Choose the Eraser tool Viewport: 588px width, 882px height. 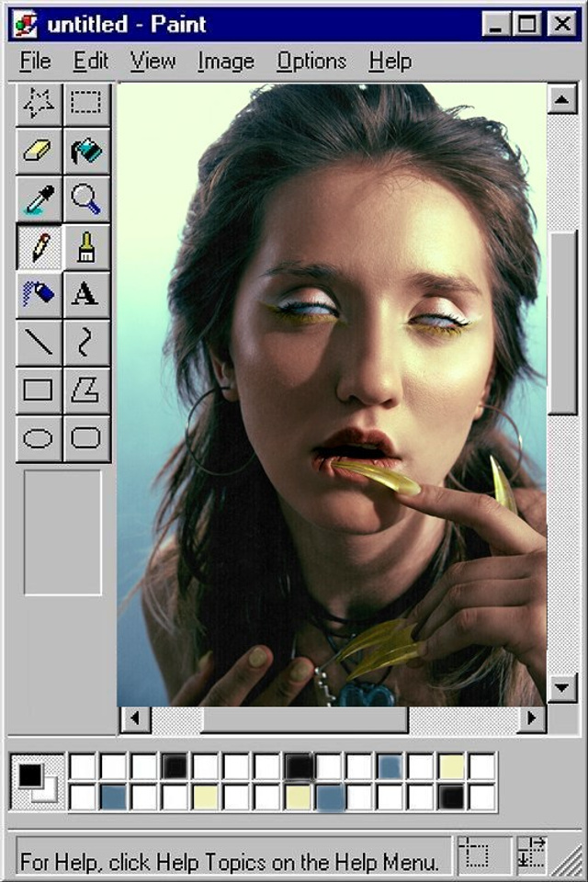click(x=39, y=150)
